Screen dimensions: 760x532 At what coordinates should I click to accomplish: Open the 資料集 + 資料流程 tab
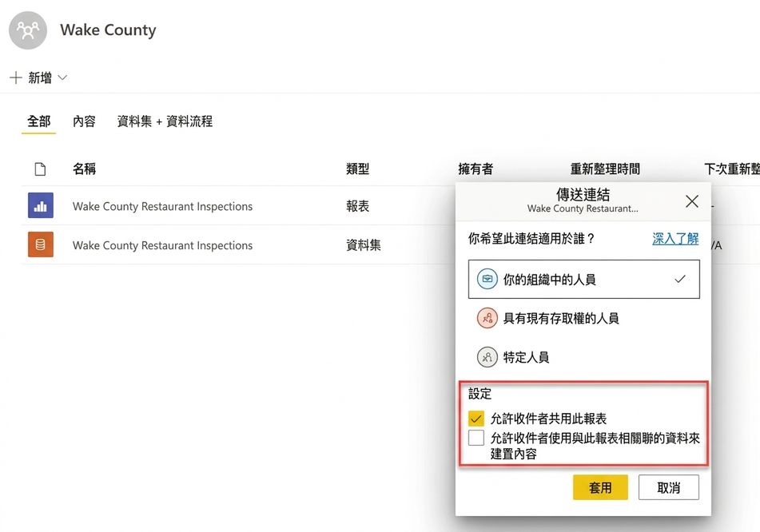[x=165, y=121]
